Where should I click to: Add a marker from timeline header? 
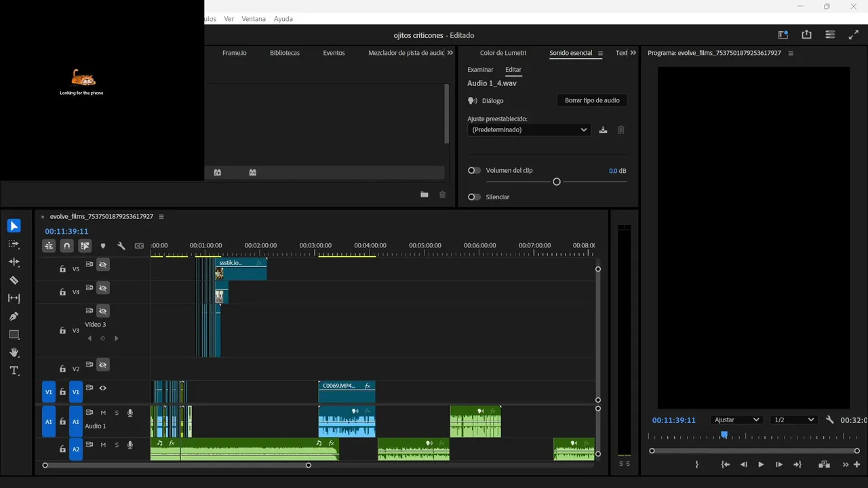coord(103,246)
